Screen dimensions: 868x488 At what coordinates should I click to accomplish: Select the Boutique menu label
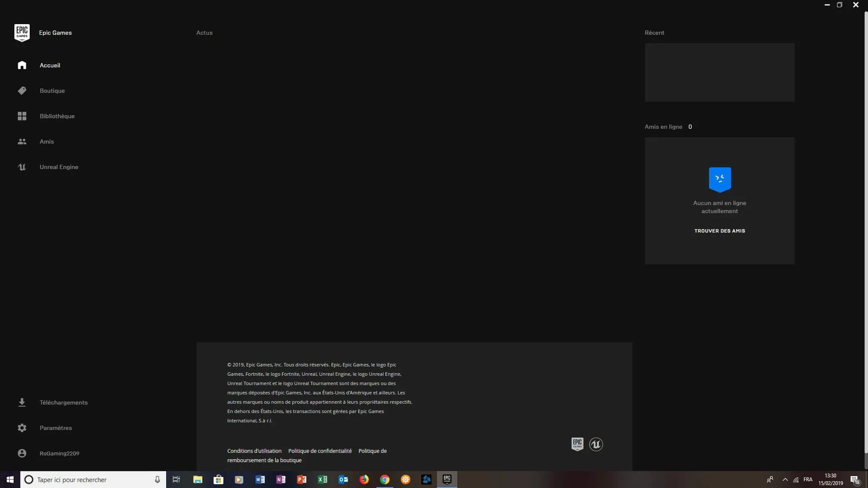(x=52, y=91)
